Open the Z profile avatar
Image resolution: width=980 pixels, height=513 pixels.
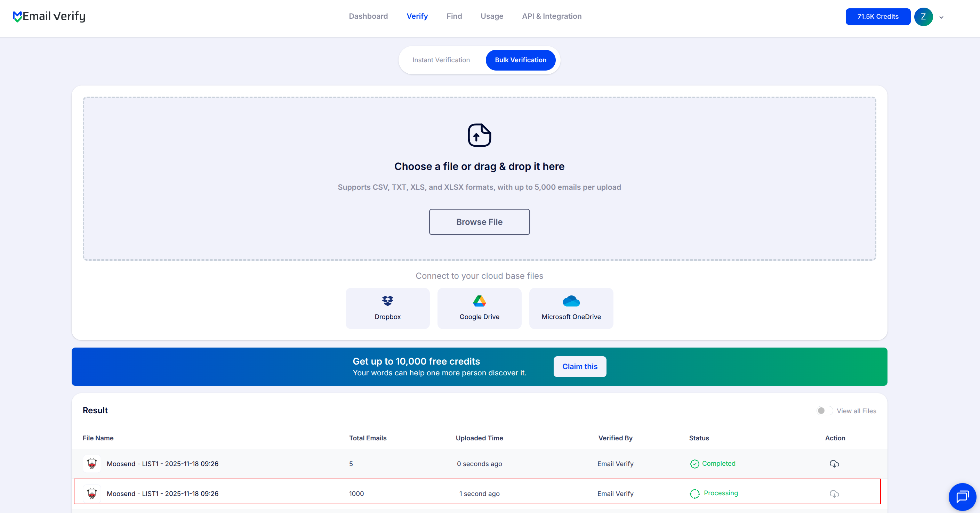point(923,17)
